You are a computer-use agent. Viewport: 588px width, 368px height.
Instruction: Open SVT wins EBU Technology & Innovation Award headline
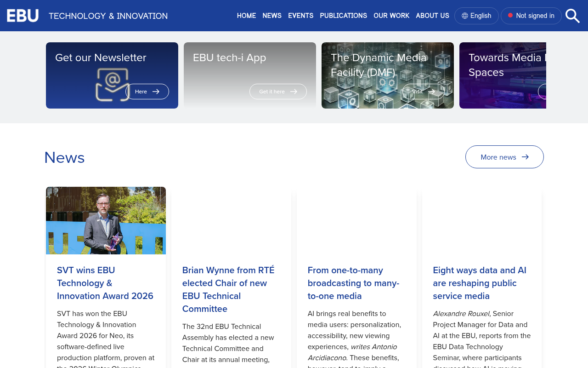tap(105, 283)
